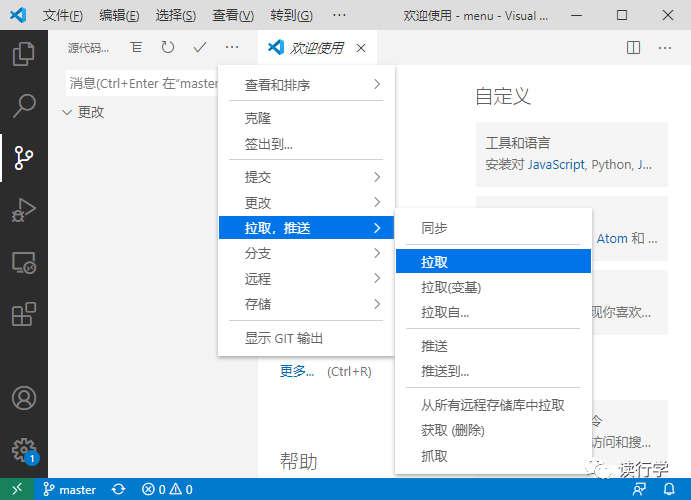Viewport: 691px width, 500px height.
Task: Select the Source Control activity bar icon
Action: 24,158
